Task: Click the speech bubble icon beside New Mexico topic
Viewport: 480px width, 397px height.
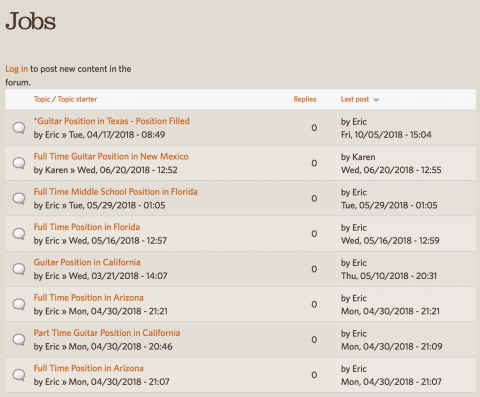Action: click(19, 163)
